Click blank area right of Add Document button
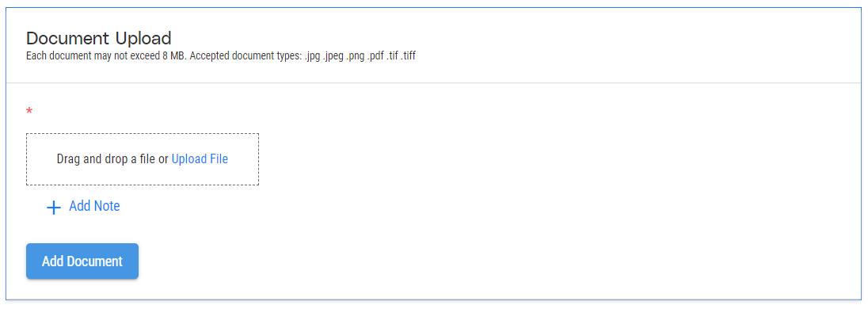The height and width of the screenshot is (309, 868). [x=443, y=261]
